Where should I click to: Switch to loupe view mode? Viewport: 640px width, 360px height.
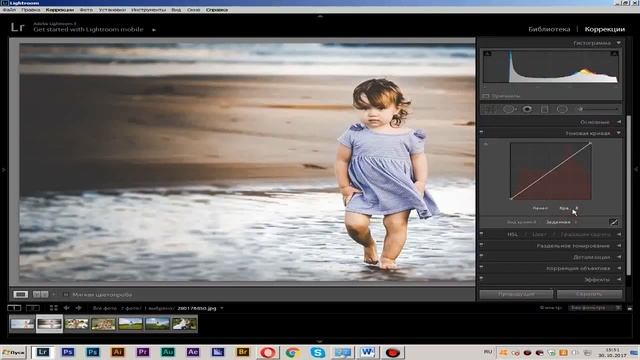point(20,294)
